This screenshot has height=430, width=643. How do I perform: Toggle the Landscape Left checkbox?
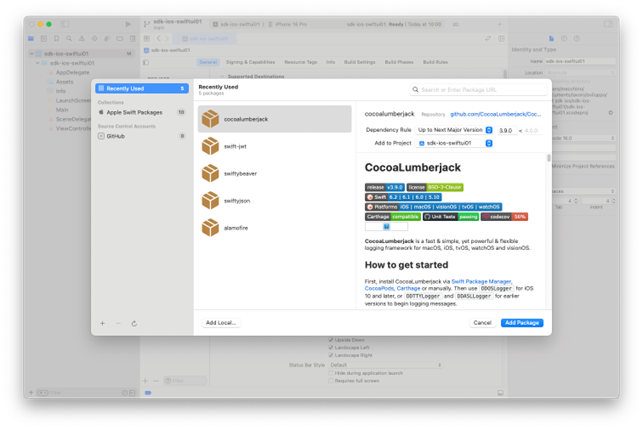pyautogui.click(x=331, y=348)
